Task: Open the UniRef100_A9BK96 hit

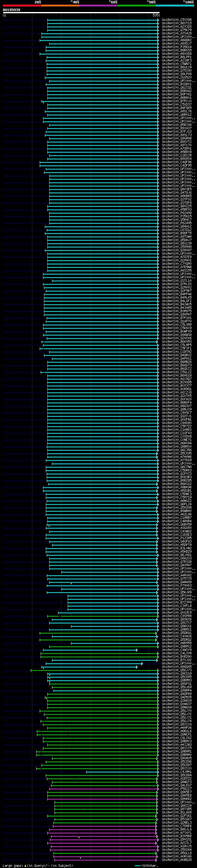Action: (x=177, y=487)
